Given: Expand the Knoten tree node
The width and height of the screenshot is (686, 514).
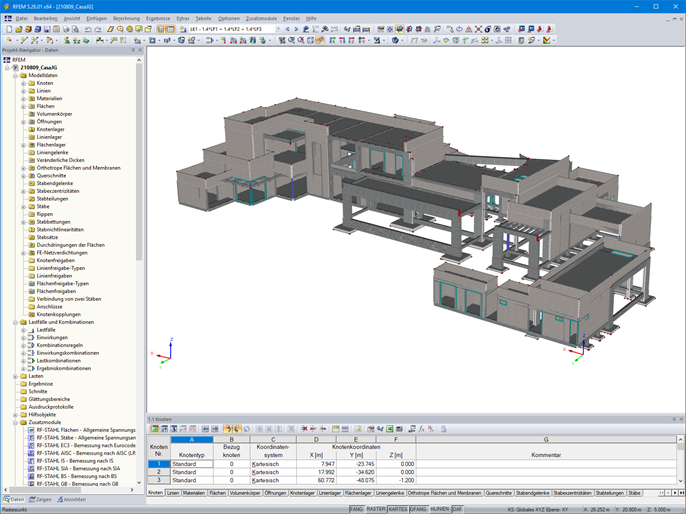Looking at the screenshot, I should pos(24,83).
